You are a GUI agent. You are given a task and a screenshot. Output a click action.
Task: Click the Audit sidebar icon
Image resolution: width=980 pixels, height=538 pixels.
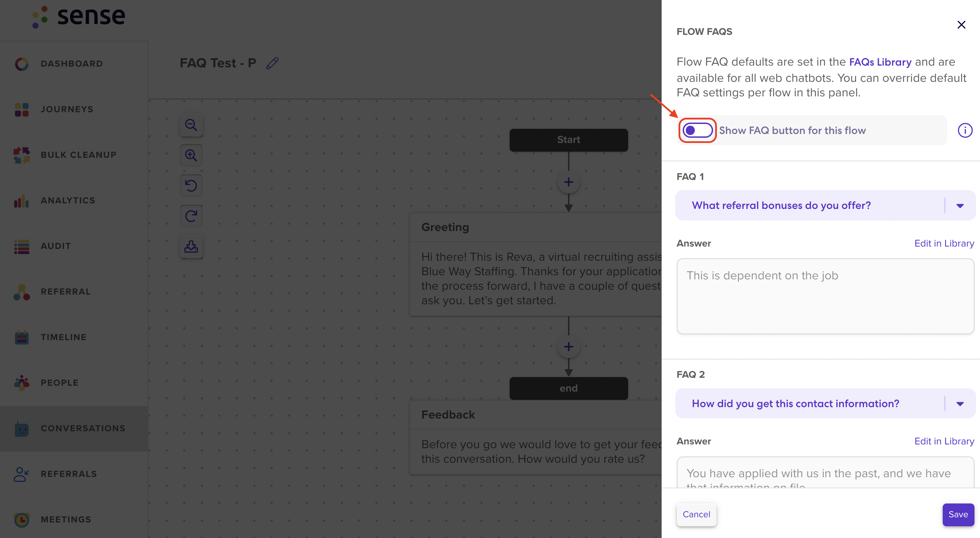coord(22,247)
